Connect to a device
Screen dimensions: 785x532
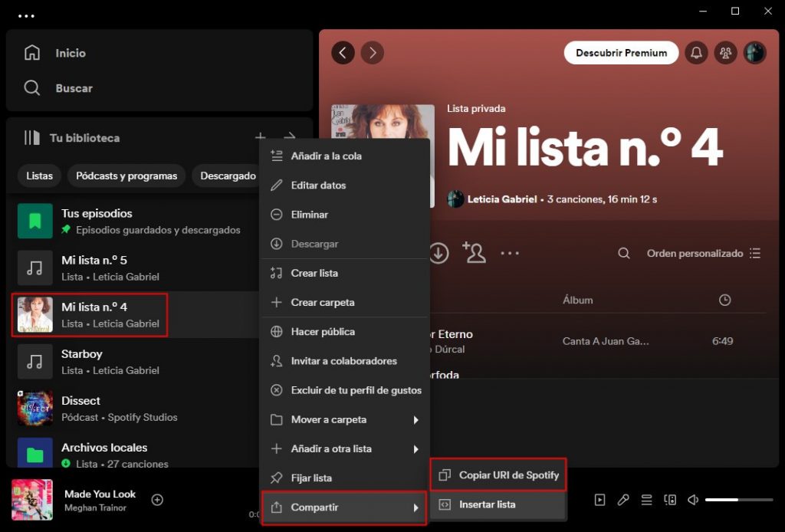(x=670, y=500)
